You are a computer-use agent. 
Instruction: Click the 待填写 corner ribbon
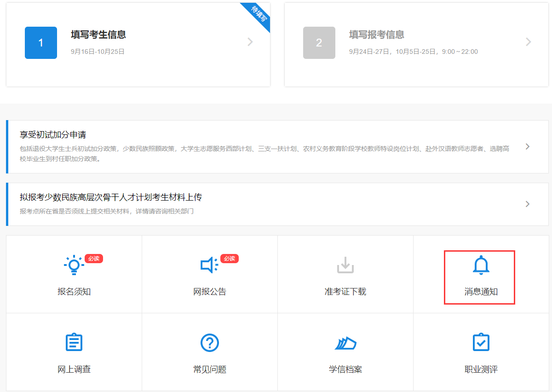coord(259,14)
